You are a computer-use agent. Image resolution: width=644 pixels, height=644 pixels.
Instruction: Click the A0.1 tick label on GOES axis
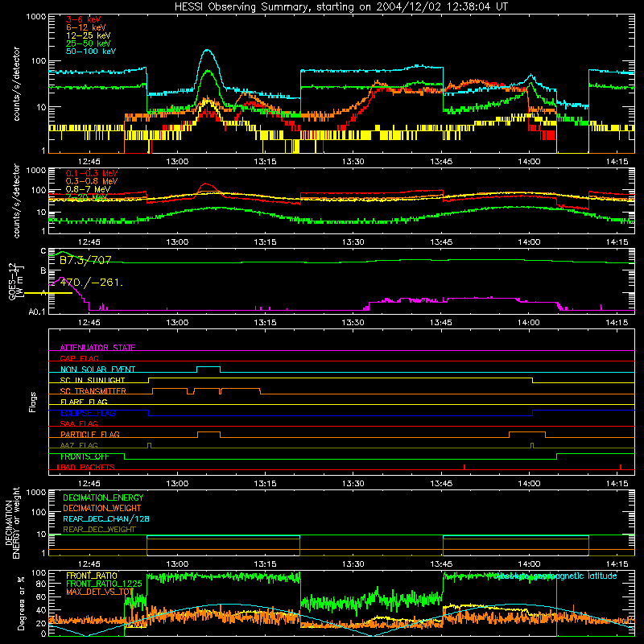37,312
